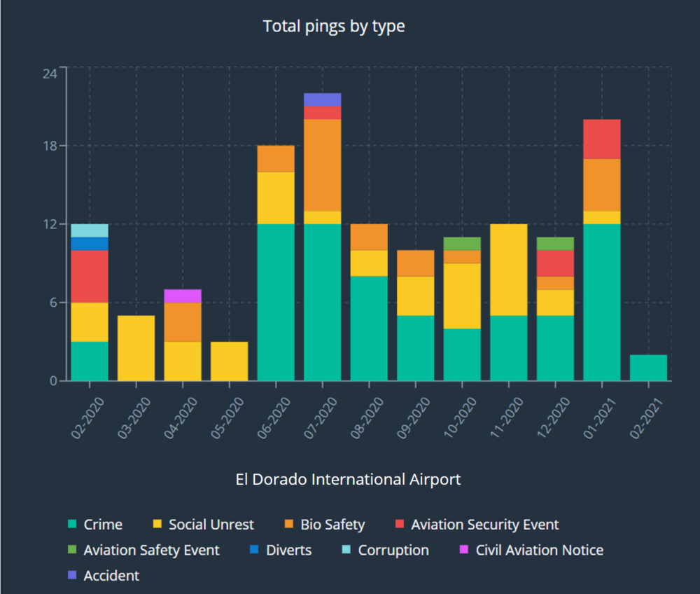Click the chart title Total pings by type

334,27
